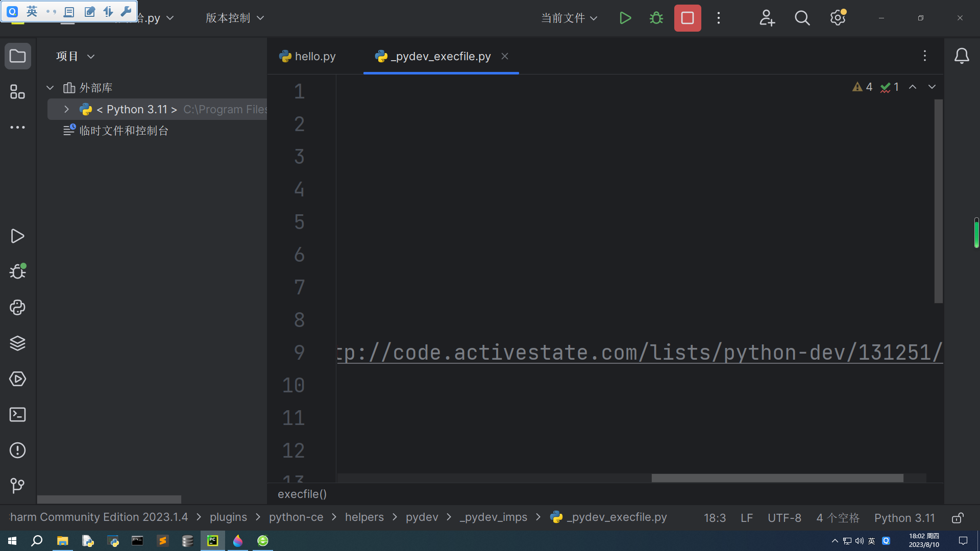Open File Explorer from the taskbar

[x=62, y=541]
